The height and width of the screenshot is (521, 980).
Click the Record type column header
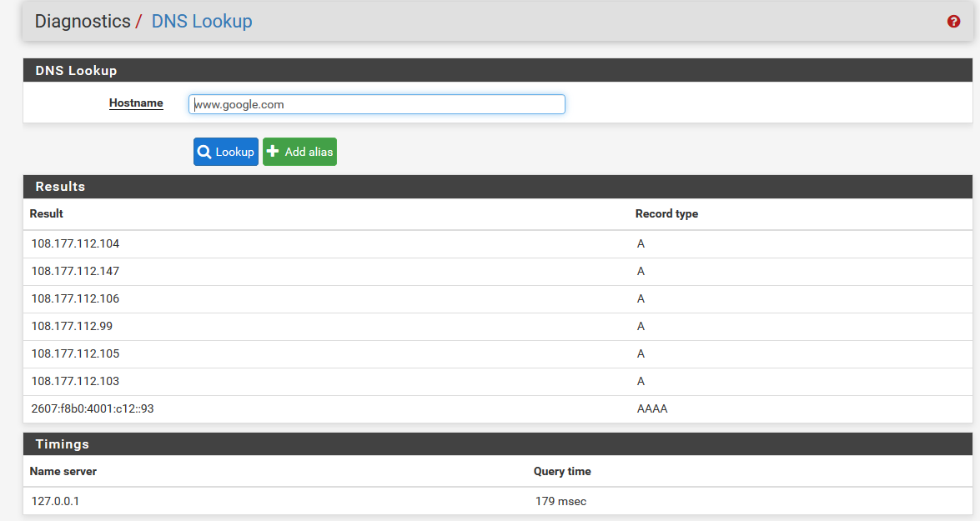point(666,213)
